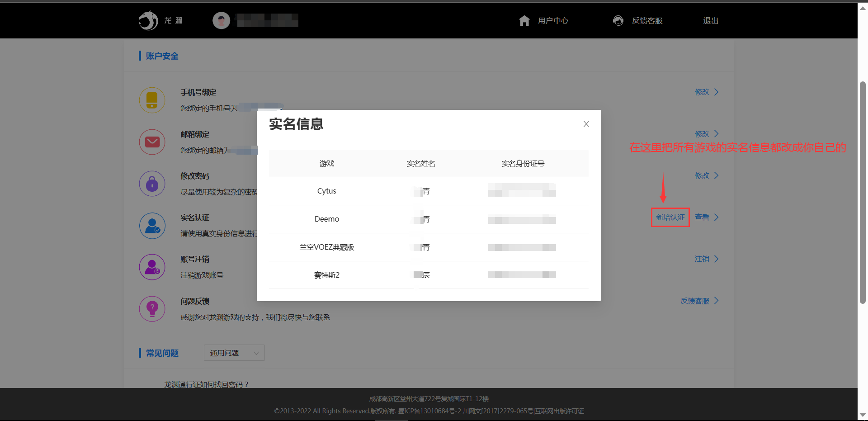Click the 实名认证 heading

(195, 218)
